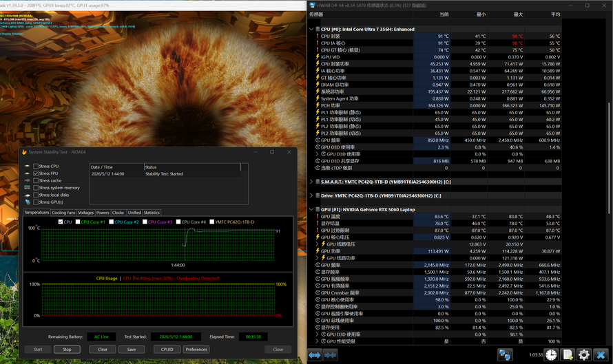The height and width of the screenshot is (364, 613).
Task: Enable the Stress cache checkbox
Action: pyautogui.click(x=36, y=180)
